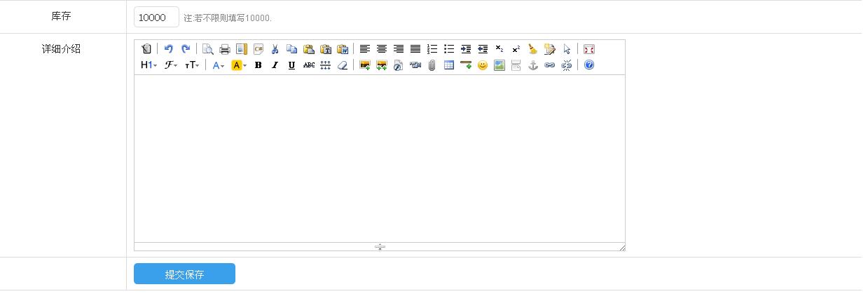Open the font family dropdown

[x=170, y=65]
